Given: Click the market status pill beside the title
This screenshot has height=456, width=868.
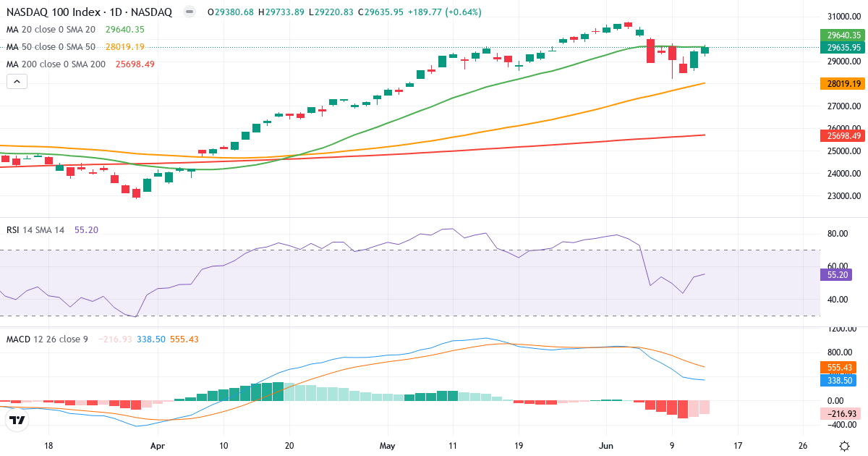Looking at the screenshot, I should coord(189,12).
